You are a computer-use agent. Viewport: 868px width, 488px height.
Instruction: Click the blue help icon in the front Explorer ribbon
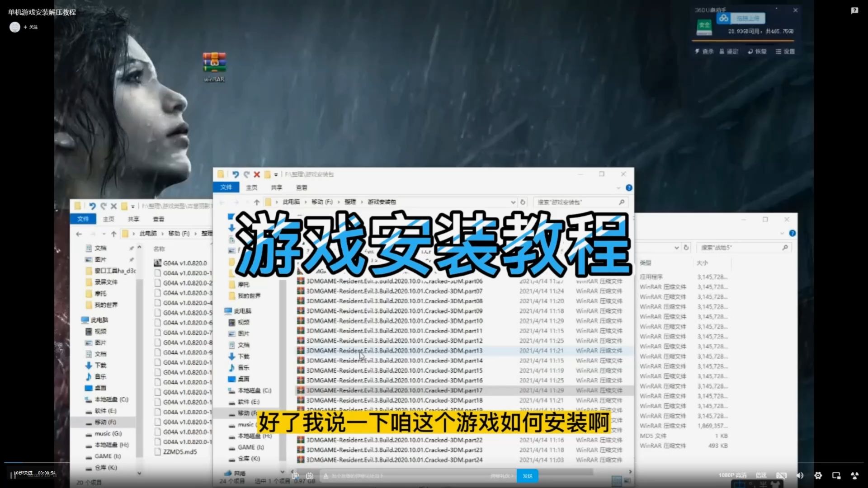(629, 188)
